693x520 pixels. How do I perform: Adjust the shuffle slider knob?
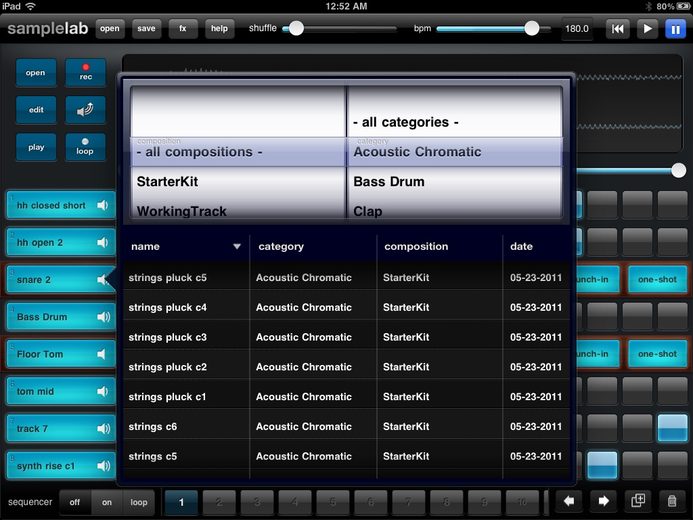296,29
